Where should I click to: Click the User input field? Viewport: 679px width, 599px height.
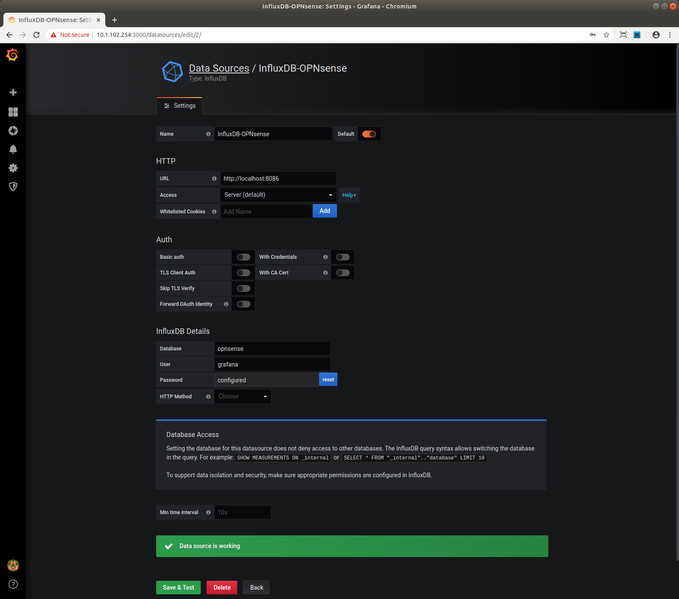[272, 364]
